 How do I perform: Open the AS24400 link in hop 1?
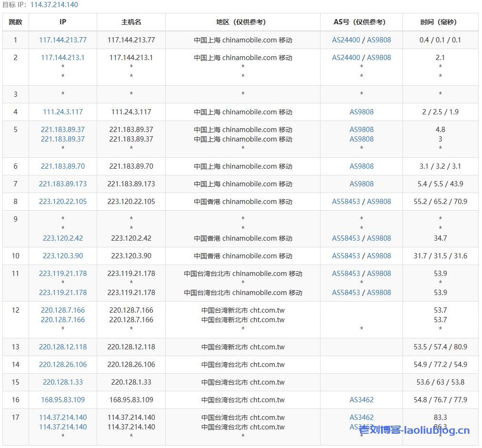347,40
